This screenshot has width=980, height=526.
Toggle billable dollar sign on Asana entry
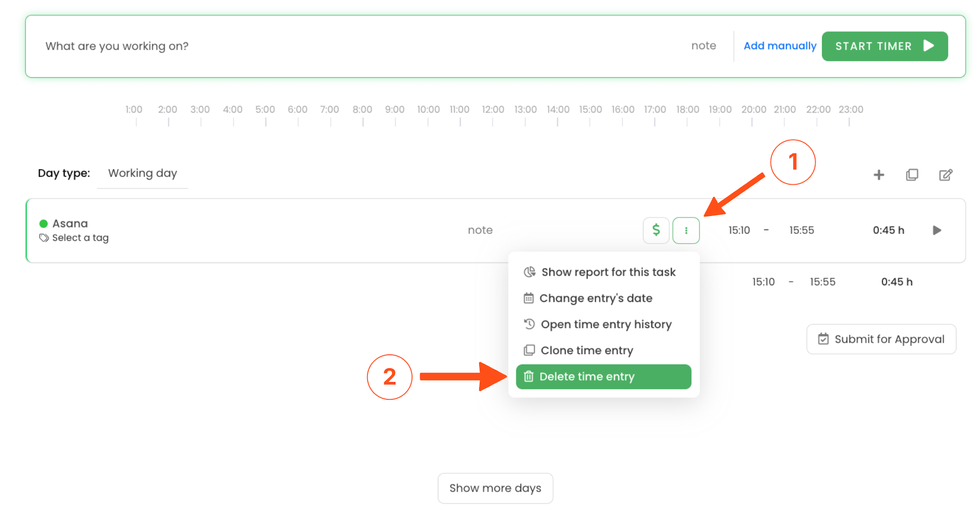click(656, 230)
